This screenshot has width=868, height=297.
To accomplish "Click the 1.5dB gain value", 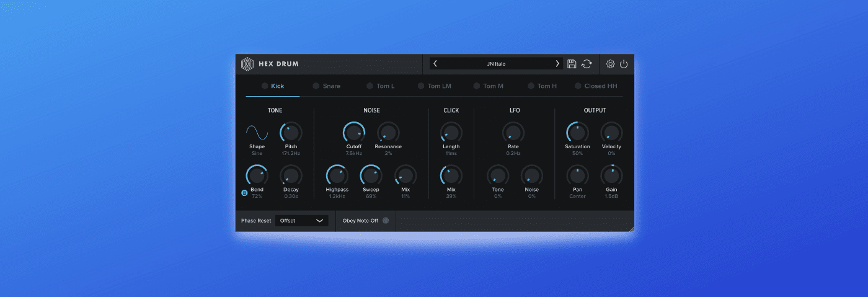I will (611, 197).
